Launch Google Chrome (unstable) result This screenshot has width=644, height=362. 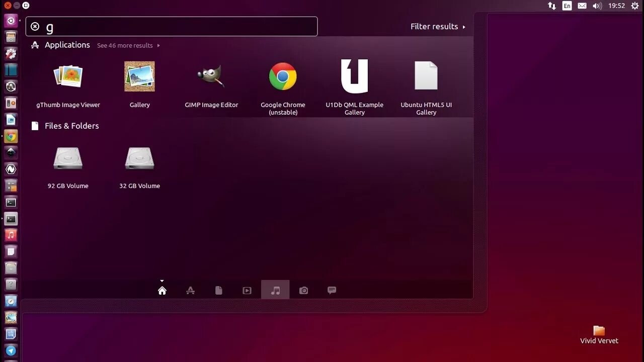coord(283,88)
